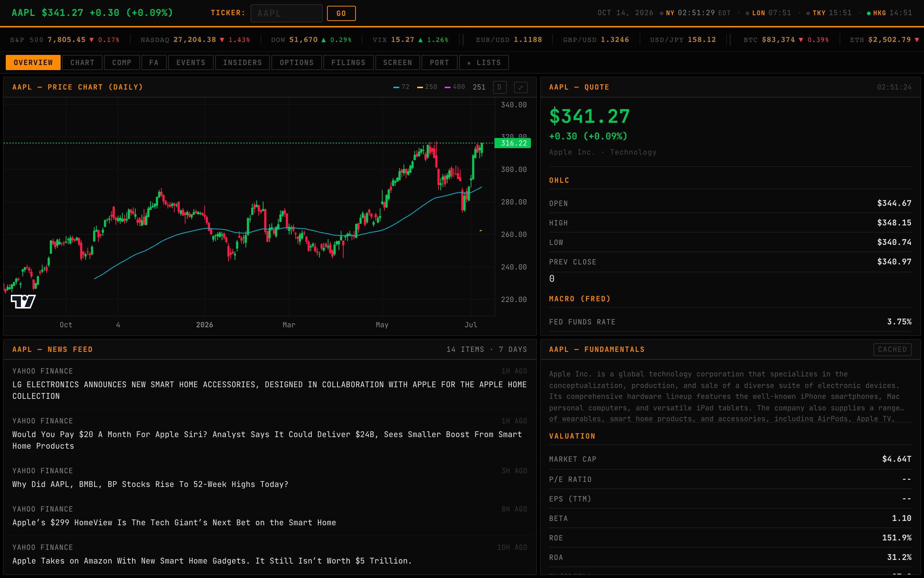Click the AAPL header price summary
This screenshot has width=924, height=578.
tap(92, 13)
